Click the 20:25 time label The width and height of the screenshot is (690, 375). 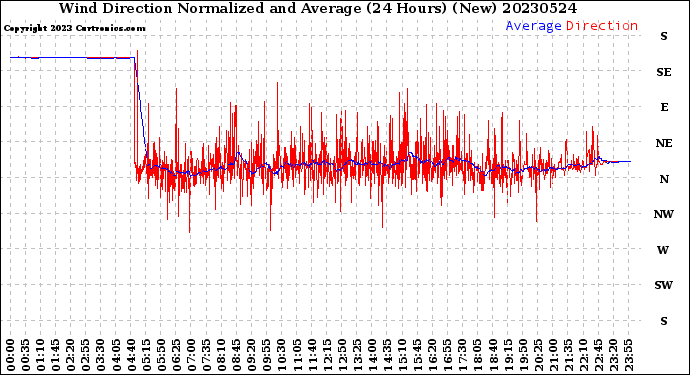point(538,355)
